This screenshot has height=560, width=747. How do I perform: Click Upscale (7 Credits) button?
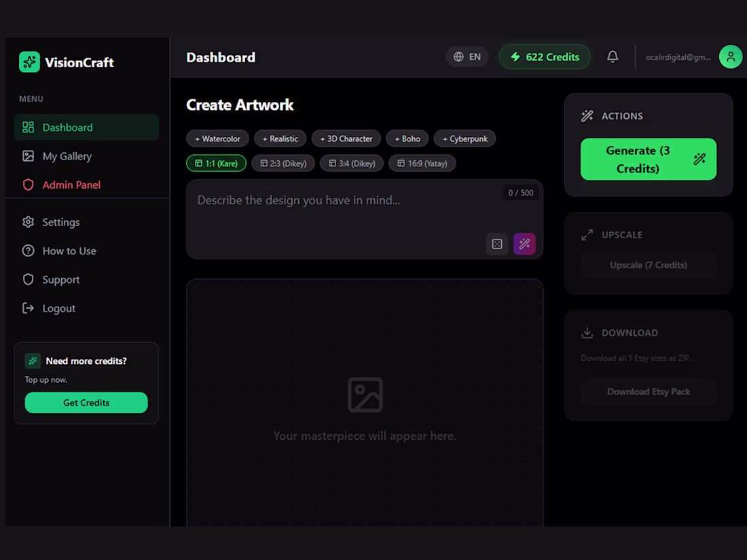coord(649,265)
